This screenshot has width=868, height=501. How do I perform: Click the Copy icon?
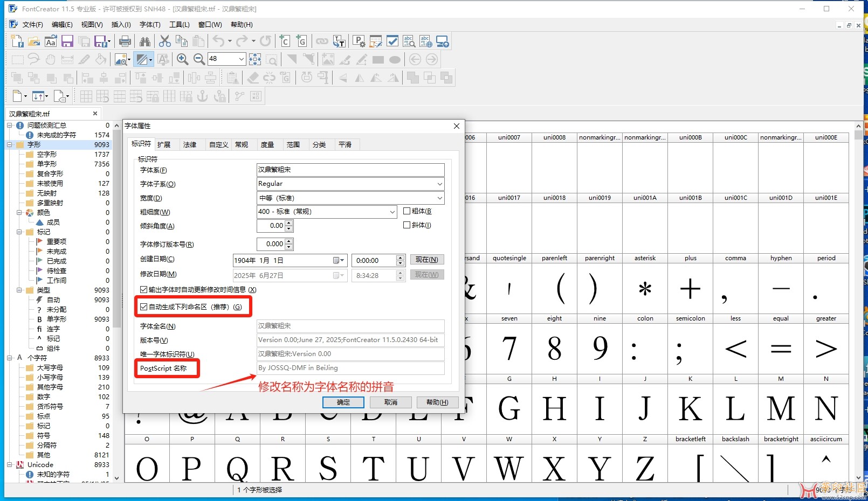point(182,41)
